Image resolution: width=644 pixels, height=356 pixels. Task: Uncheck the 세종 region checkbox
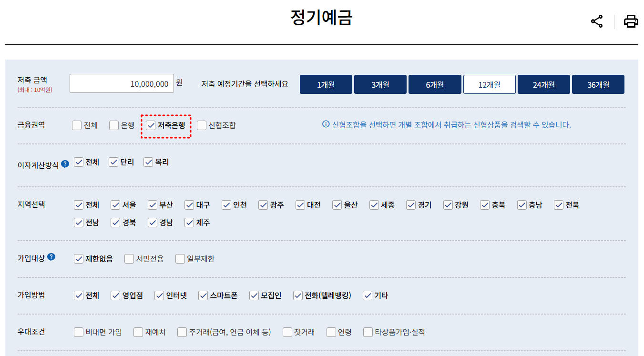(x=374, y=205)
